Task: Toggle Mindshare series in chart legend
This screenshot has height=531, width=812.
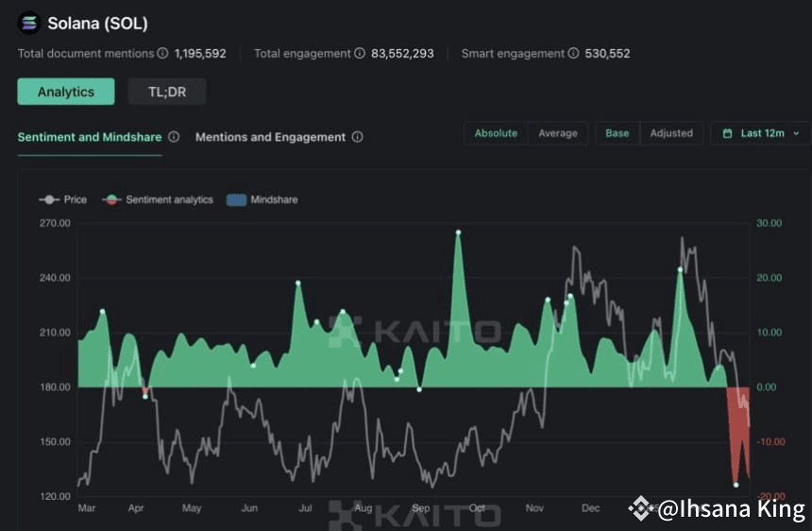Action: pos(262,199)
